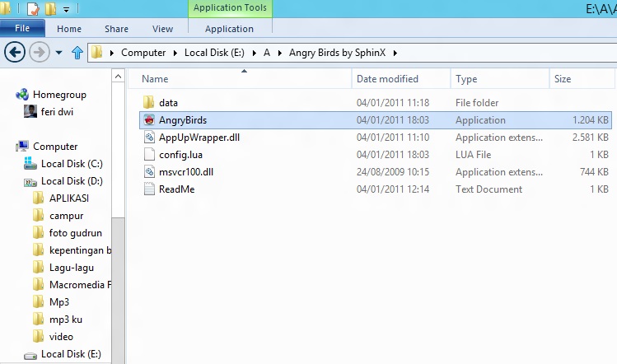Select the AppUpWrapper.dll file icon
This screenshot has height=364, width=617.
149,138
